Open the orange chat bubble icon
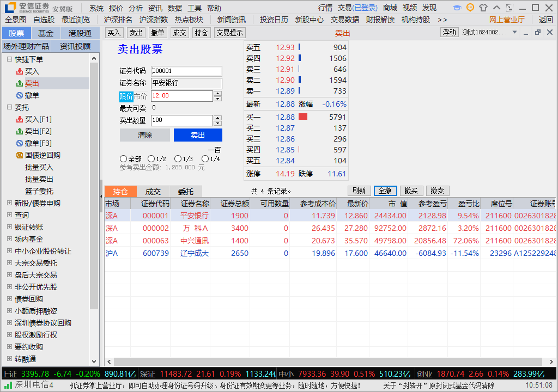The image size is (558, 392). pyautogui.click(x=470, y=8)
